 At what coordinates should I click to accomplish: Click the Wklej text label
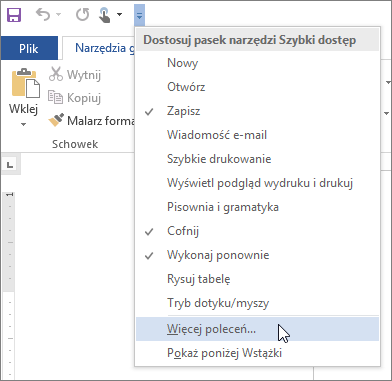point(23,109)
